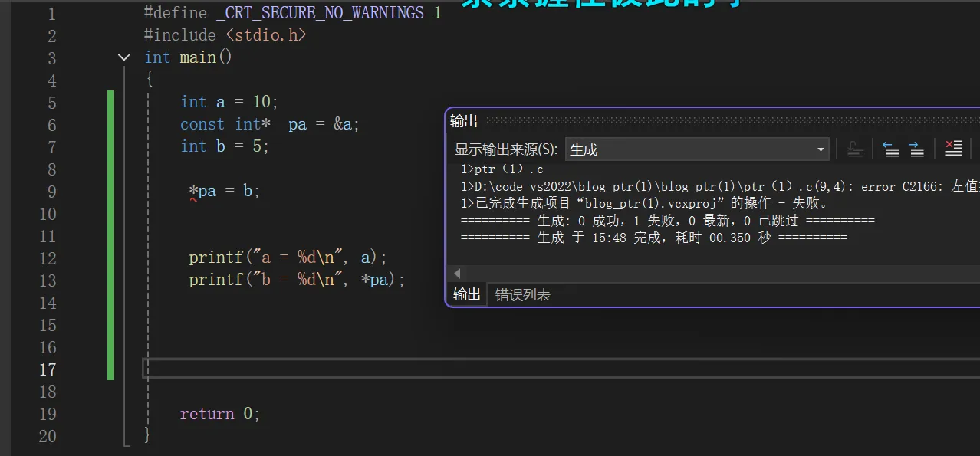The width and height of the screenshot is (980, 456).
Task: Click the printf("a = %d\n", a); line
Action: (x=288, y=258)
